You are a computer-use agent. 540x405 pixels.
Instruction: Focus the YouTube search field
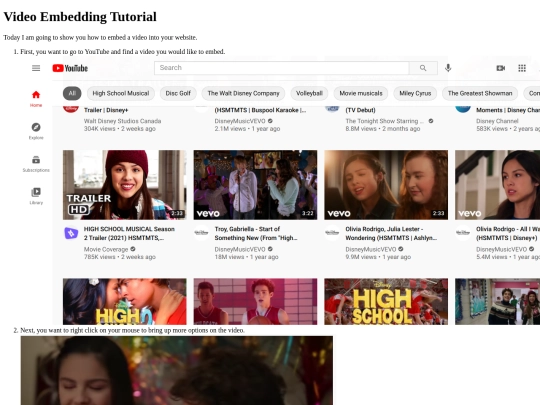coord(282,68)
